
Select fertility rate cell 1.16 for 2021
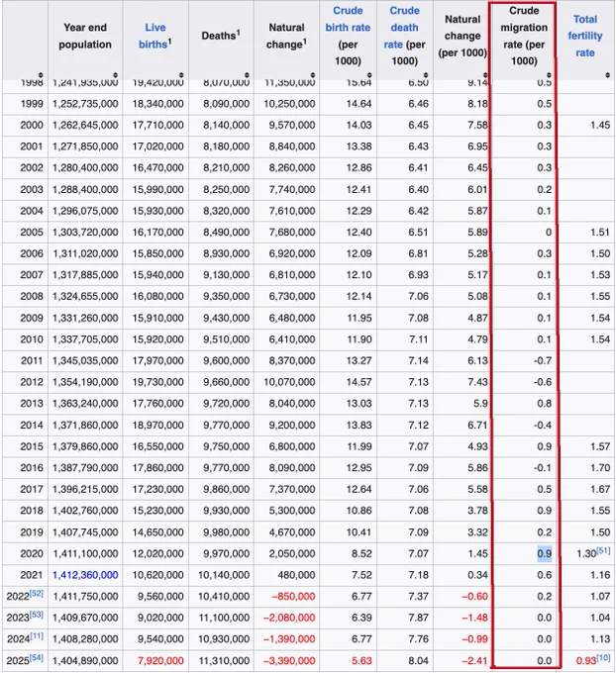(x=600, y=575)
